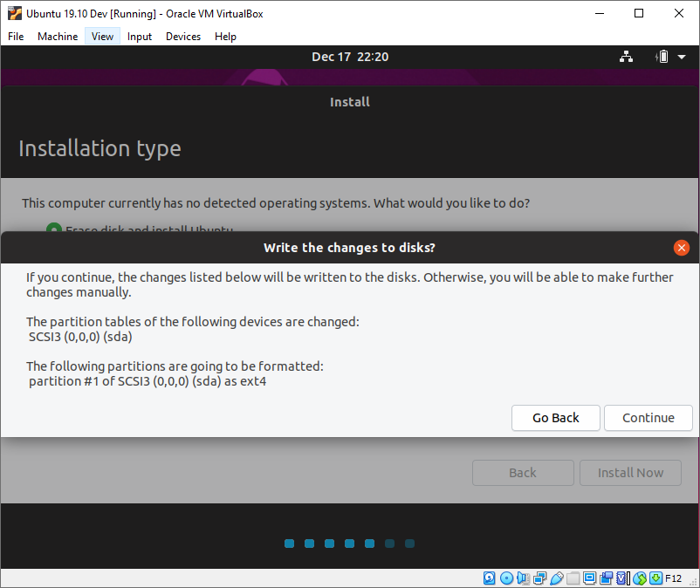
Task: Click the Go Back button
Action: coord(556,418)
